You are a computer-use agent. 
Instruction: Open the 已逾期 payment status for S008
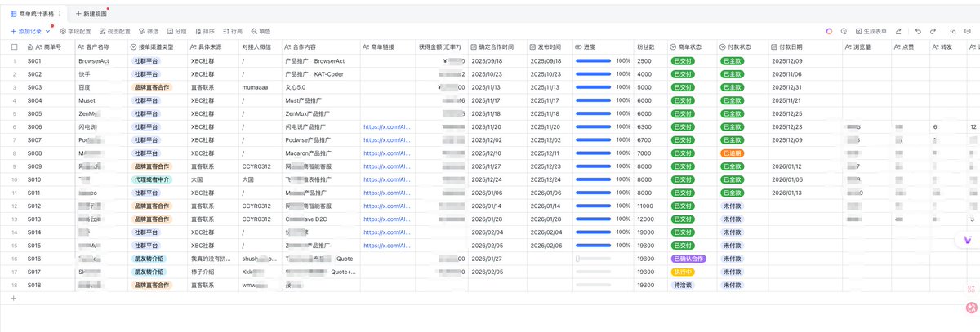pyautogui.click(x=732, y=153)
